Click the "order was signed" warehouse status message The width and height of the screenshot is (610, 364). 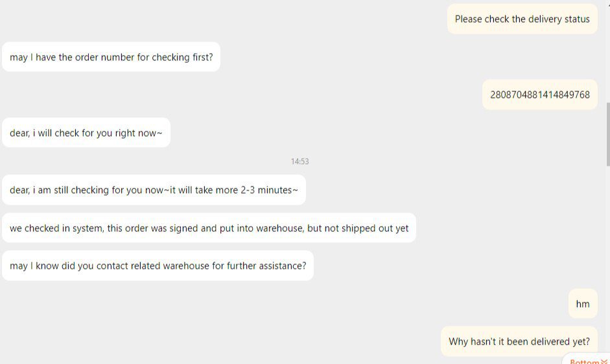coord(209,228)
